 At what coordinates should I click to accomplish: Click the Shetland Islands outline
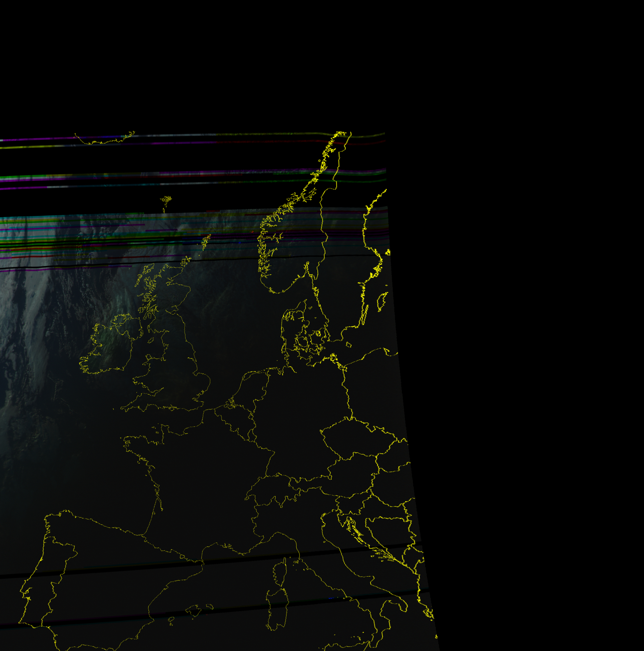click(206, 242)
